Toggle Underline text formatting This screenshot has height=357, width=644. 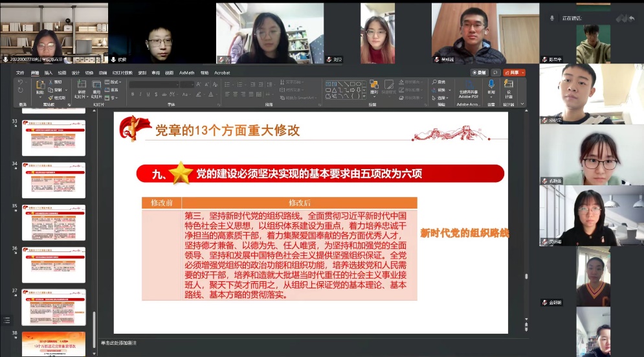coord(149,94)
